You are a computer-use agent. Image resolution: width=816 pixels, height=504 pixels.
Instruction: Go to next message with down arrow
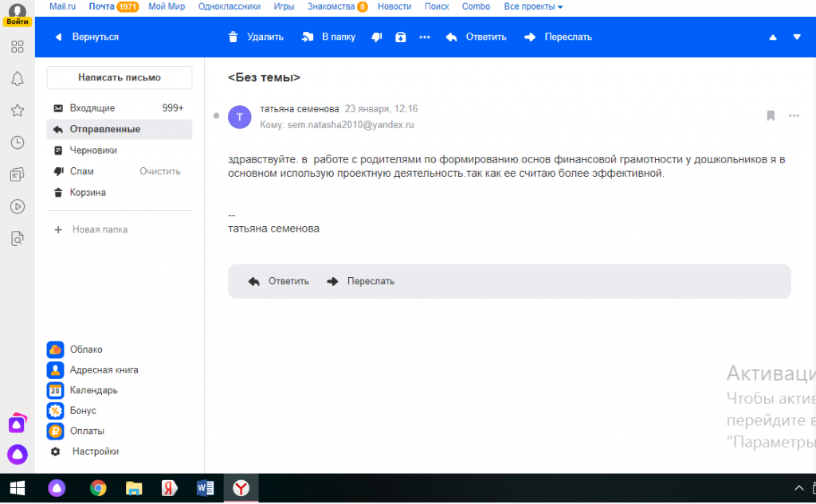coord(797,37)
